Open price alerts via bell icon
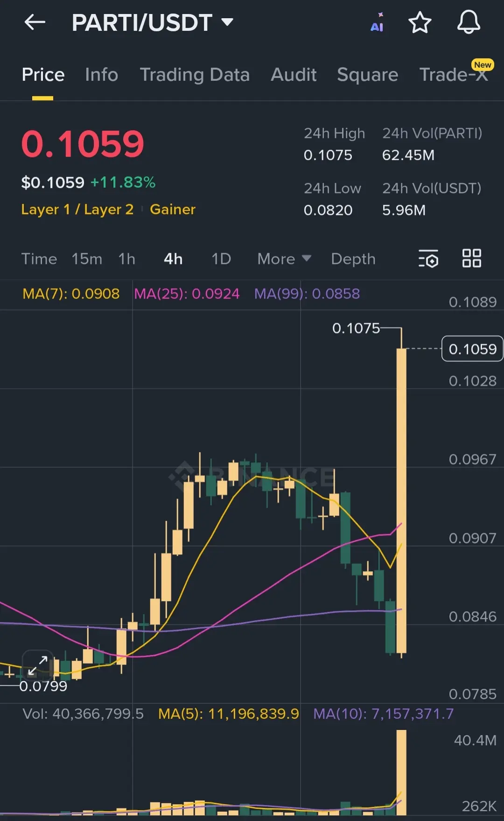The image size is (504, 821). pyautogui.click(x=469, y=22)
